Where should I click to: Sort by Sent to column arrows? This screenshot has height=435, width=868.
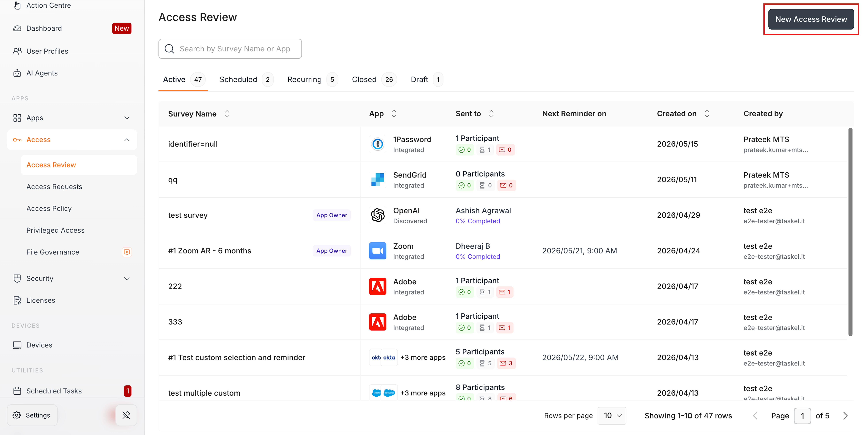(491, 114)
